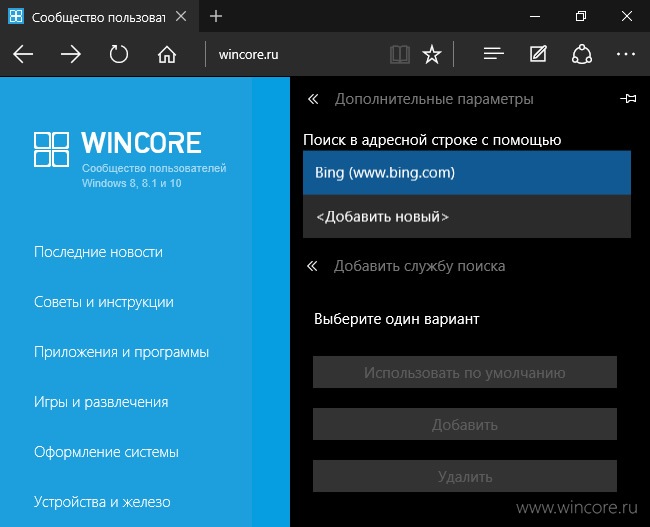Click the forward navigation arrow

click(x=71, y=54)
